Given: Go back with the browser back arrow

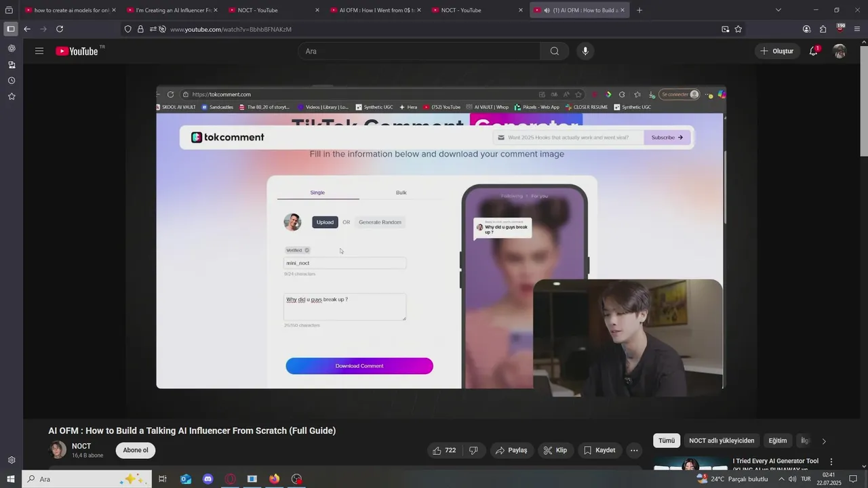Looking at the screenshot, I should 27,29.
